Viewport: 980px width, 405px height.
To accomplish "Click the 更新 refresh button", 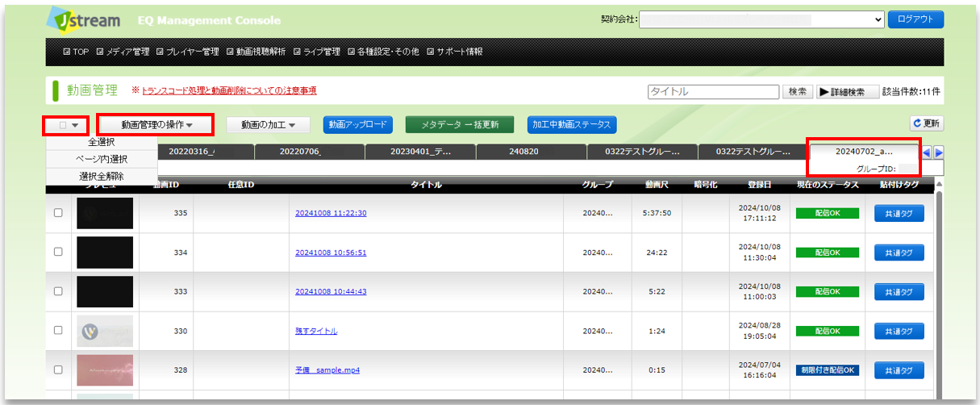I will click(927, 123).
